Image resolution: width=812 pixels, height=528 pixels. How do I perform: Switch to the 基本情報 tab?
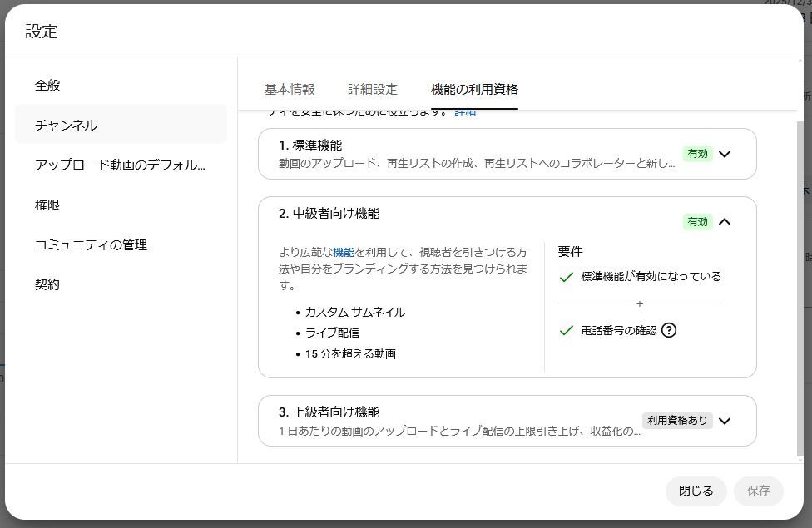tap(290, 90)
